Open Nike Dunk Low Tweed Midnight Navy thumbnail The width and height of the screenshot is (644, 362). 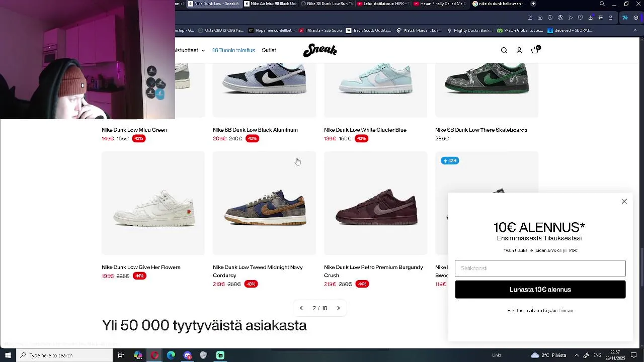coord(265,203)
